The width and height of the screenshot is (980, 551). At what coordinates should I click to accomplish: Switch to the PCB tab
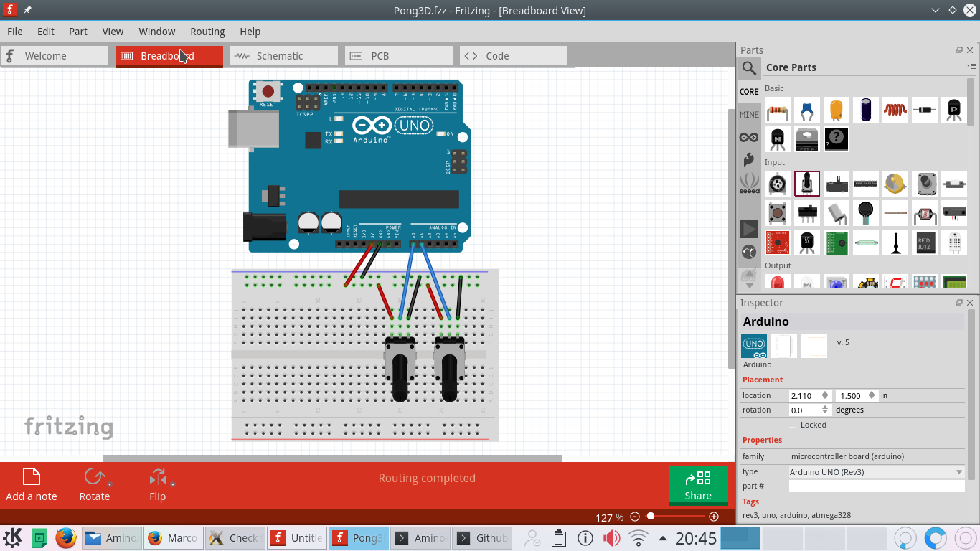399,56
